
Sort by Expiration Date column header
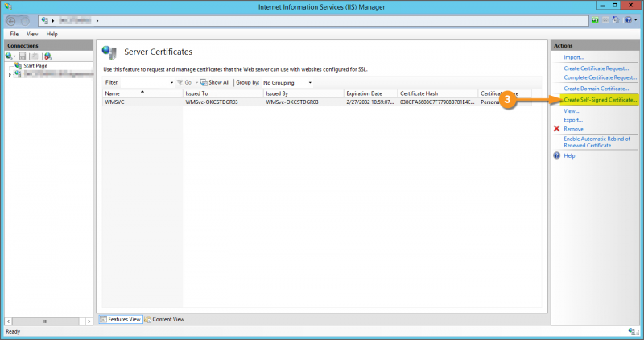[x=370, y=93]
